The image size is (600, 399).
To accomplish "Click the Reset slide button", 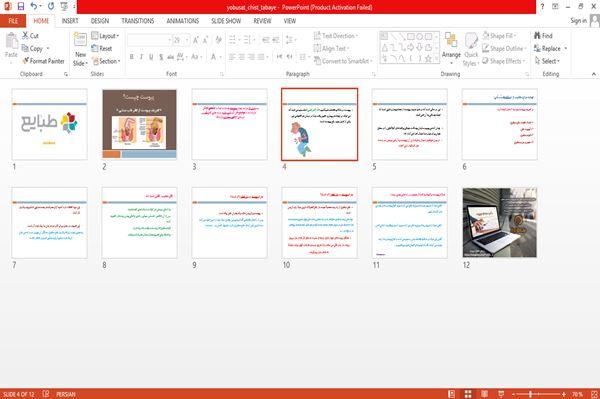I will [x=102, y=48].
